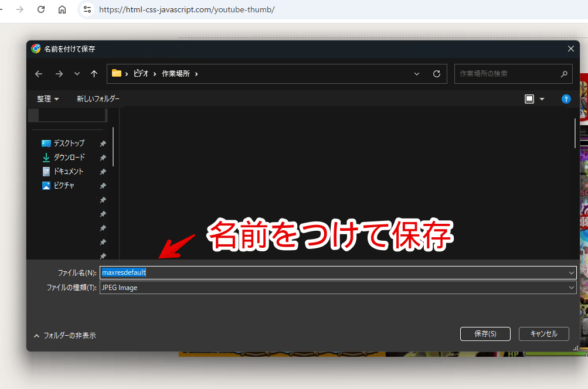
Task: Refresh the folder view in address bar
Action: pyautogui.click(x=436, y=74)
